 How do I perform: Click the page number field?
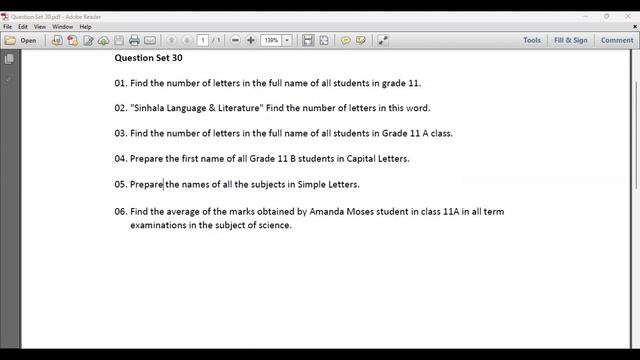coord(203,40)
